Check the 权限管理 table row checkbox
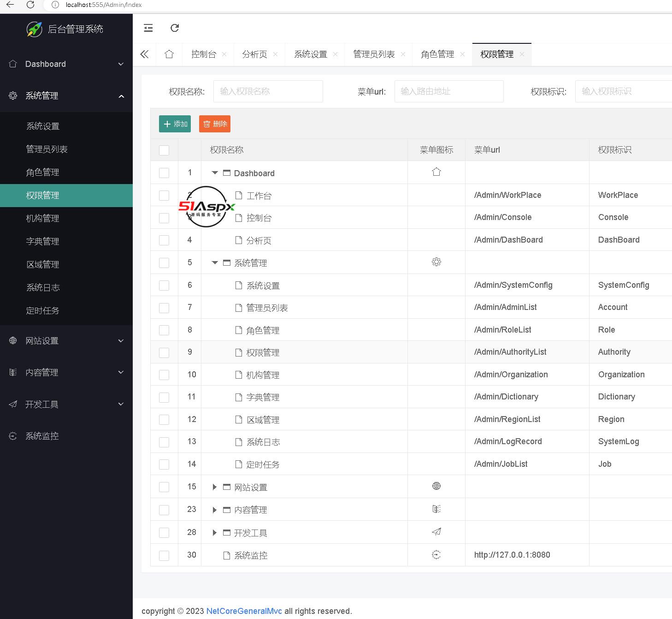This screenshot has height=619, width=672. pyautogui.click(x=164, y=352)
